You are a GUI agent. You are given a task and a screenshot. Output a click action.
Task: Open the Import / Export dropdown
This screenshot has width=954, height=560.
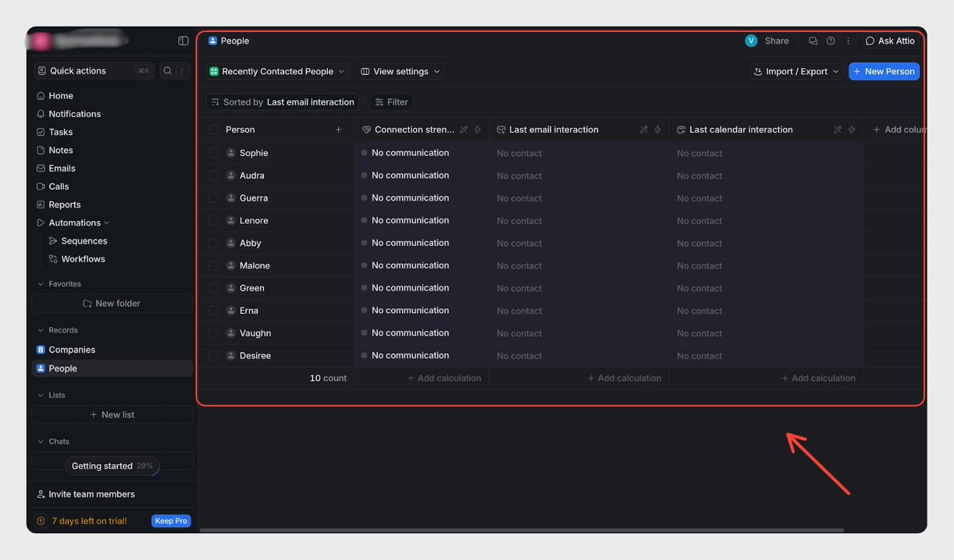[796, 71]
